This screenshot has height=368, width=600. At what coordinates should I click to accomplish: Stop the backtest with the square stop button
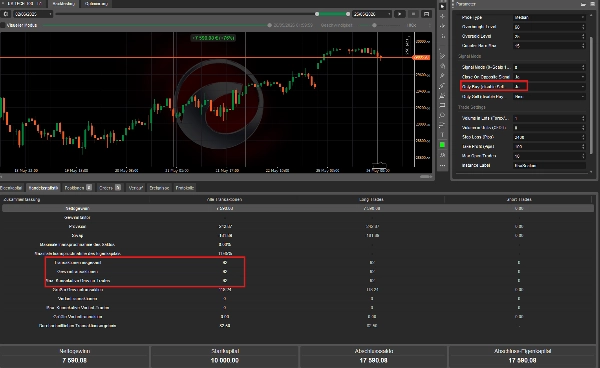413,14
